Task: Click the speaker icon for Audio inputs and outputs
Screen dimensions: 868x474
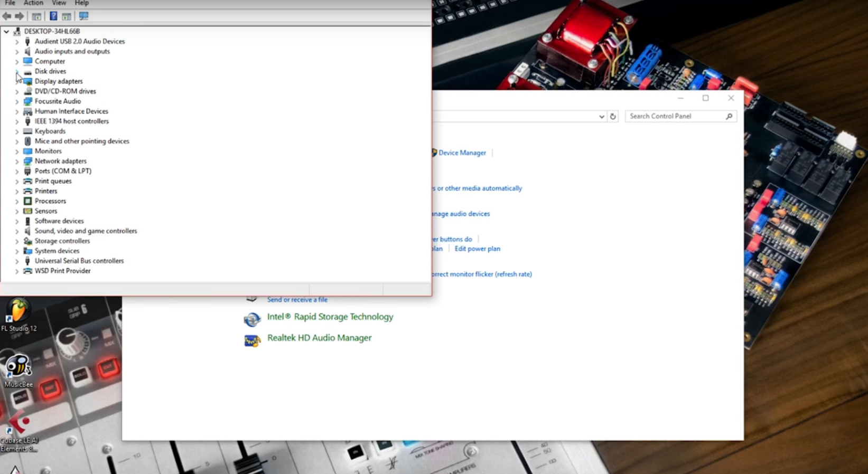Action: [27, 51]
